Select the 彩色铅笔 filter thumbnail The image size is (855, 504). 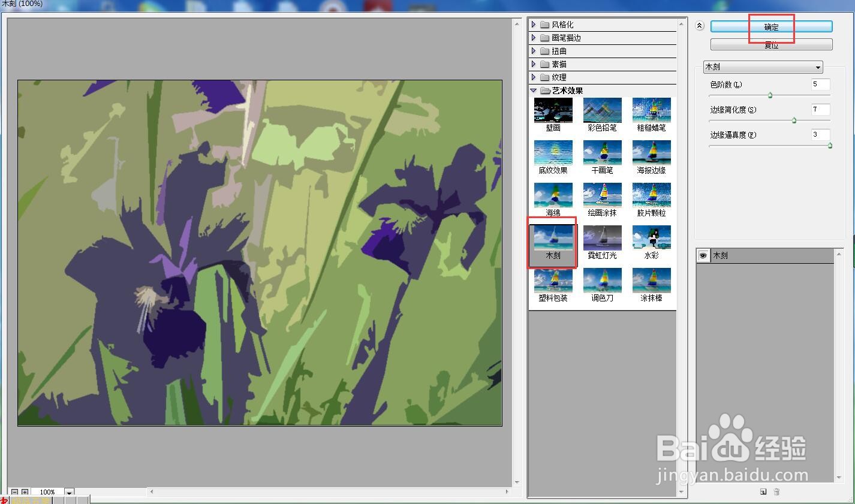[x=602, y=110]
